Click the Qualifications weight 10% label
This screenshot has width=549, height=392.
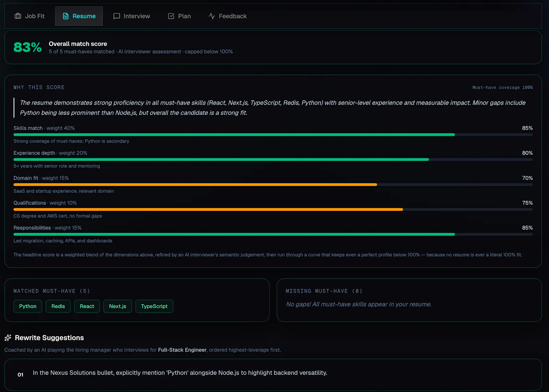[x=45, y=203]
